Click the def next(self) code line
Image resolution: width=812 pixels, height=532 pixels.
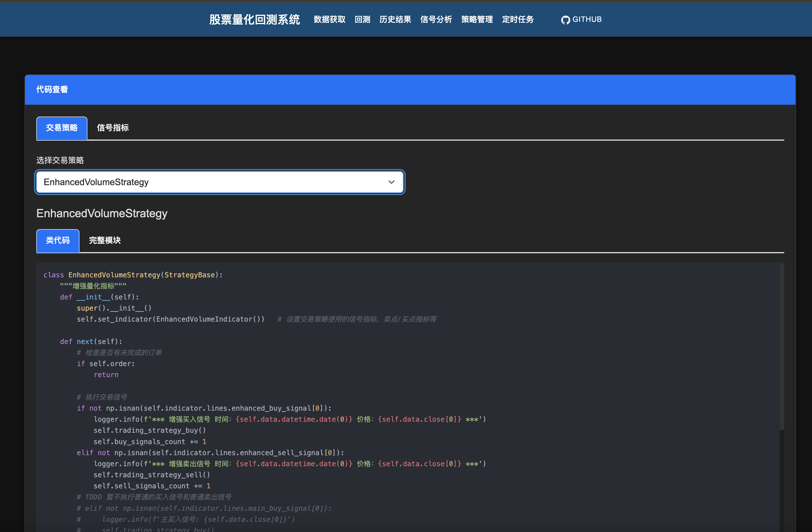pos(91,341)
